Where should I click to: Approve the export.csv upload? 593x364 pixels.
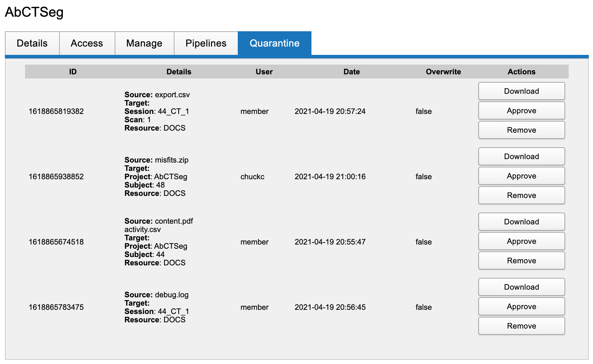[x=521, y=111]
